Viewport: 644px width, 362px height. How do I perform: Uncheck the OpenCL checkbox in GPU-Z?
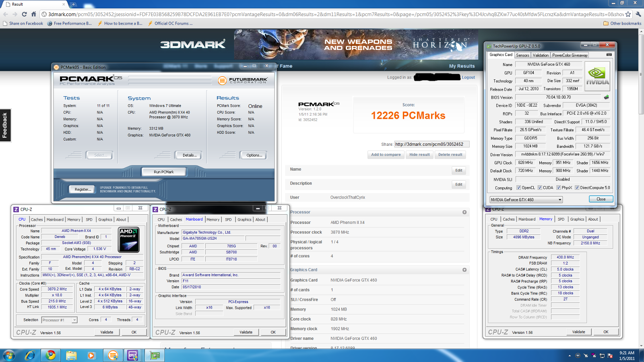coord(519,188)
